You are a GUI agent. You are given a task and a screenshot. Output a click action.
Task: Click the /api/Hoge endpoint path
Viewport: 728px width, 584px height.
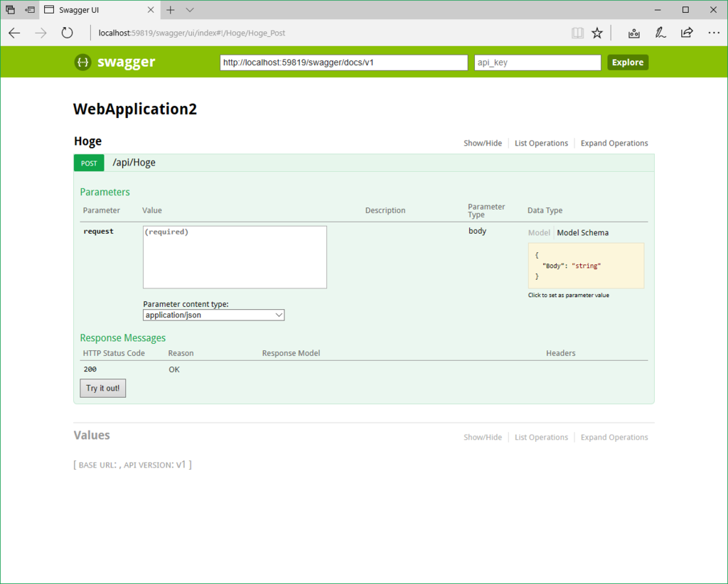pos(134,163)
